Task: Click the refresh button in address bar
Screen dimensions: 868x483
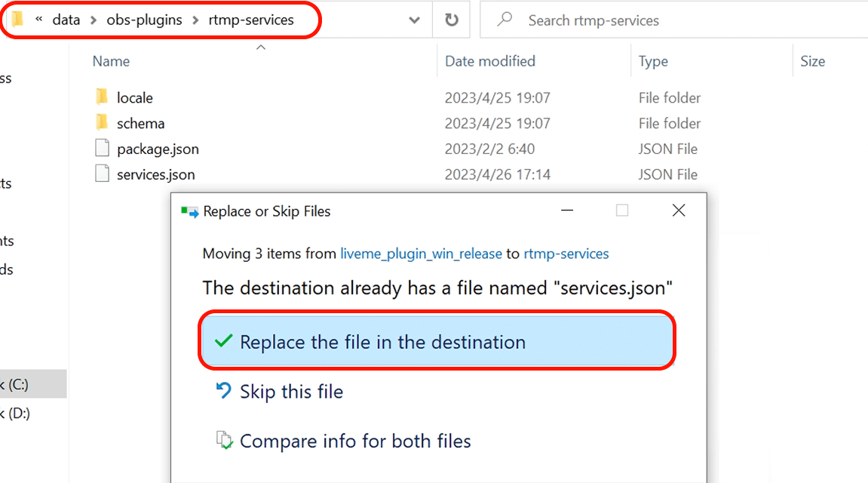Action: pyautogui.click(x=452, y=20)
